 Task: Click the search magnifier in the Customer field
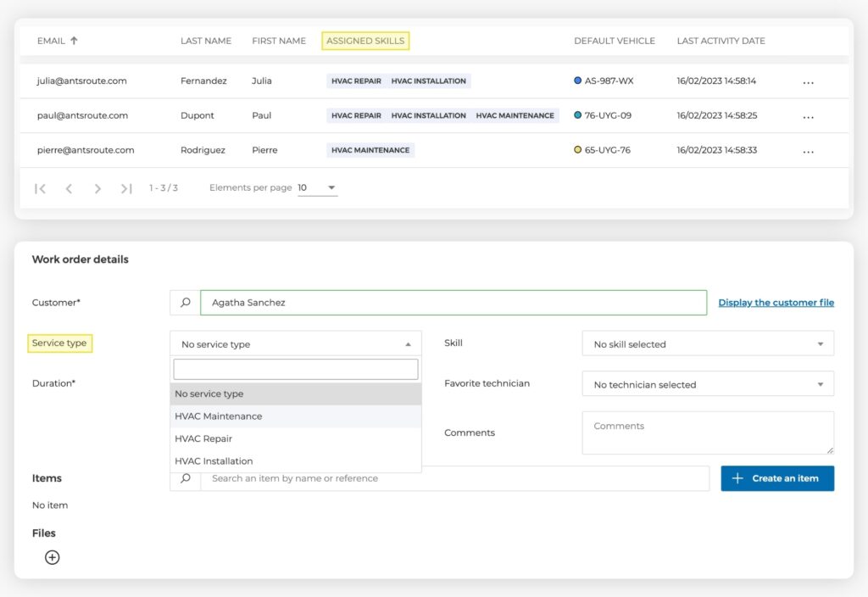pos(186,302)
